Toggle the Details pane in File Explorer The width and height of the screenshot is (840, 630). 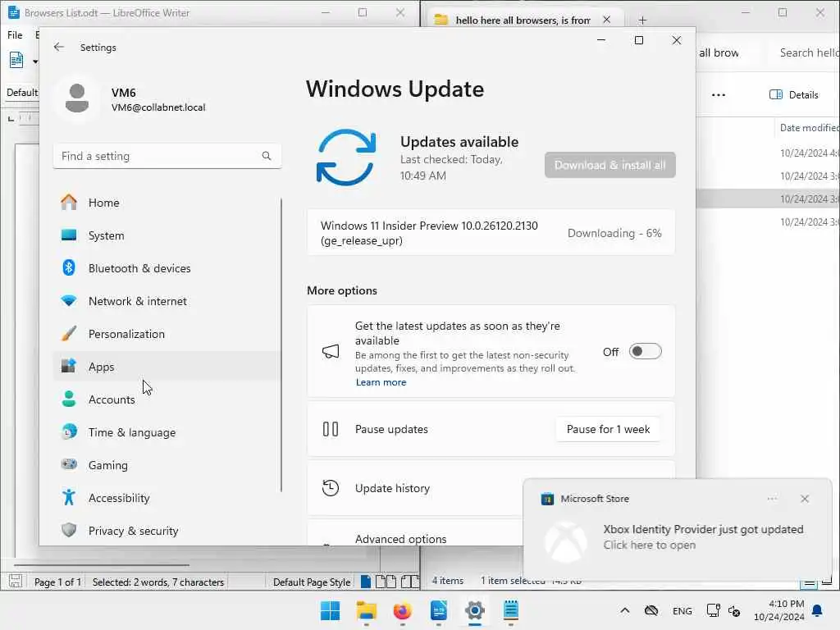794,95
